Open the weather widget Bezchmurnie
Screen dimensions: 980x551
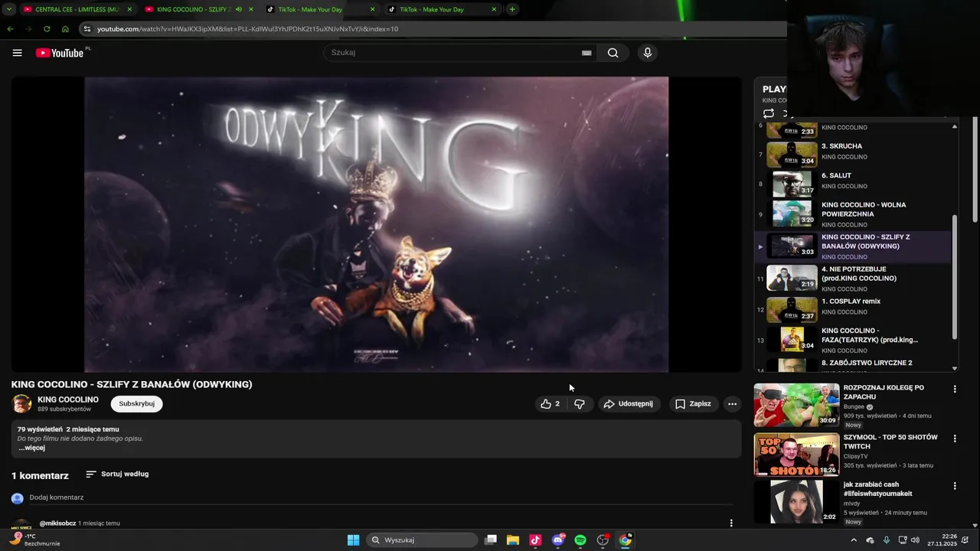(x=34, y=540)
